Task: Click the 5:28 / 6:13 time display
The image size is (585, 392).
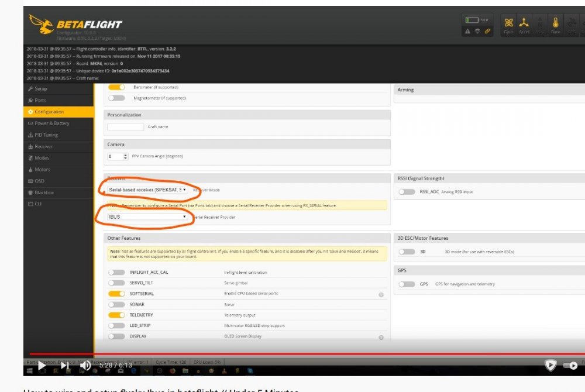Action: (116, 365)
